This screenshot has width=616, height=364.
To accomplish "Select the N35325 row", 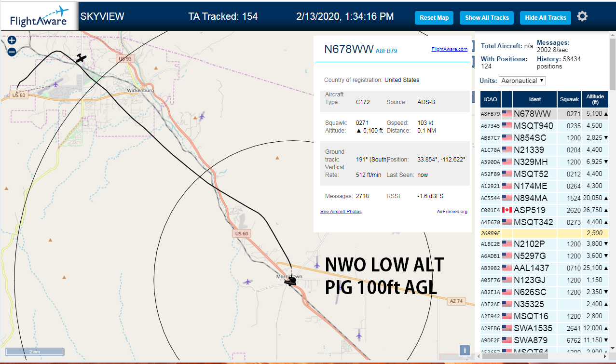I will (545, 304).
